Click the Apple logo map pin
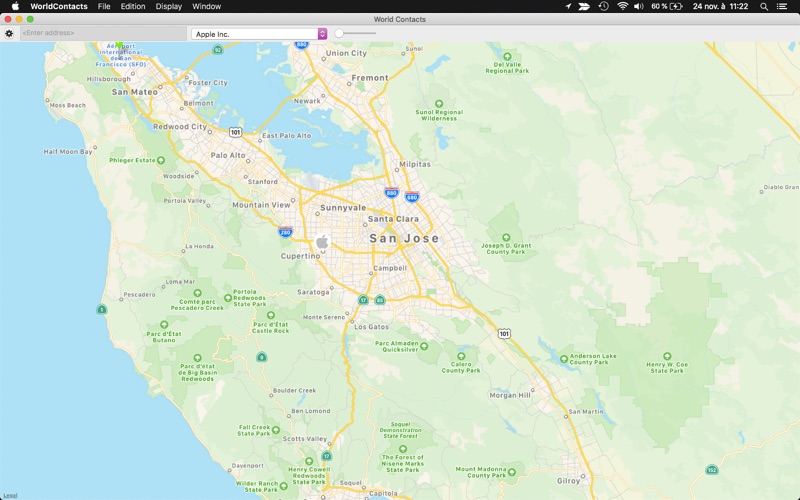 (322, 242)
